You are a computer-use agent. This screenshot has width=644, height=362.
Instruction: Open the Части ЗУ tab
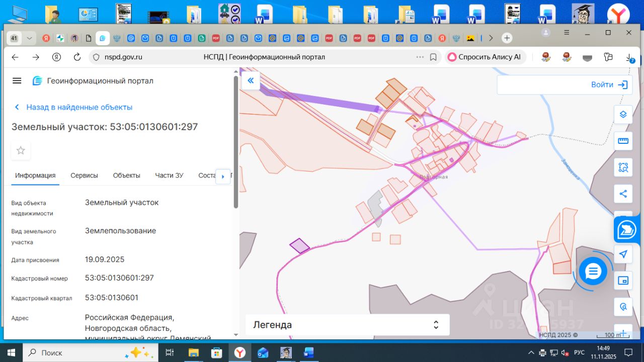(x=169, y=175)
